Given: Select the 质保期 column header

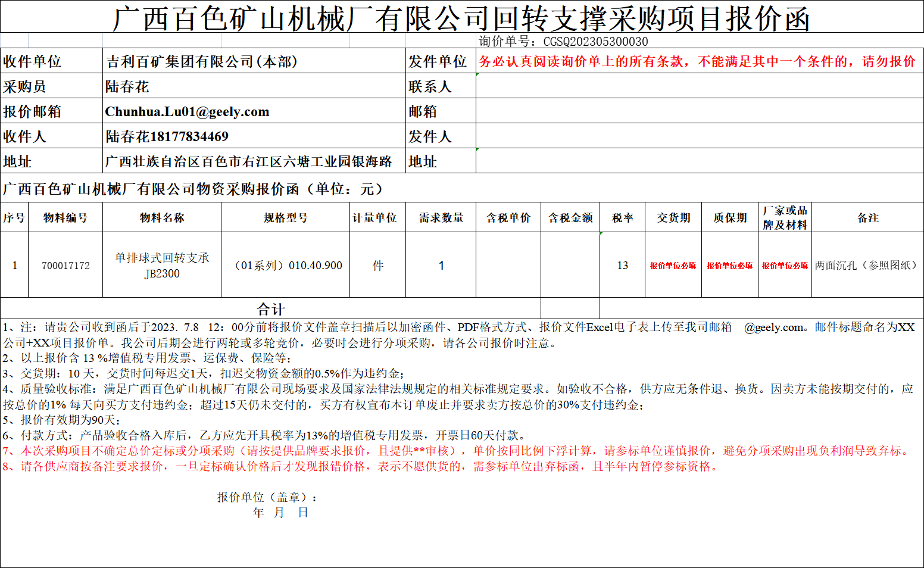Looking at the screenshot, I should [x=730, y=217].
